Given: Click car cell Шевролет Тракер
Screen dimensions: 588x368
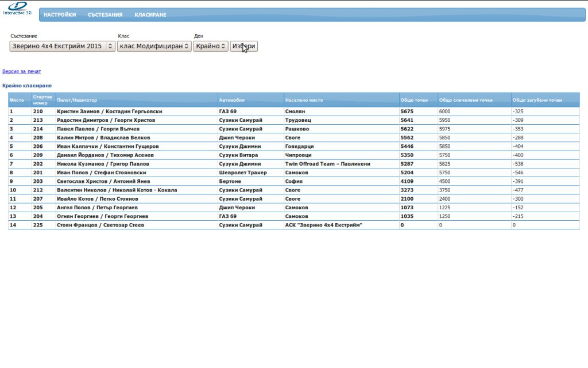Looking at the screenshot, I should tap(243, 172).
